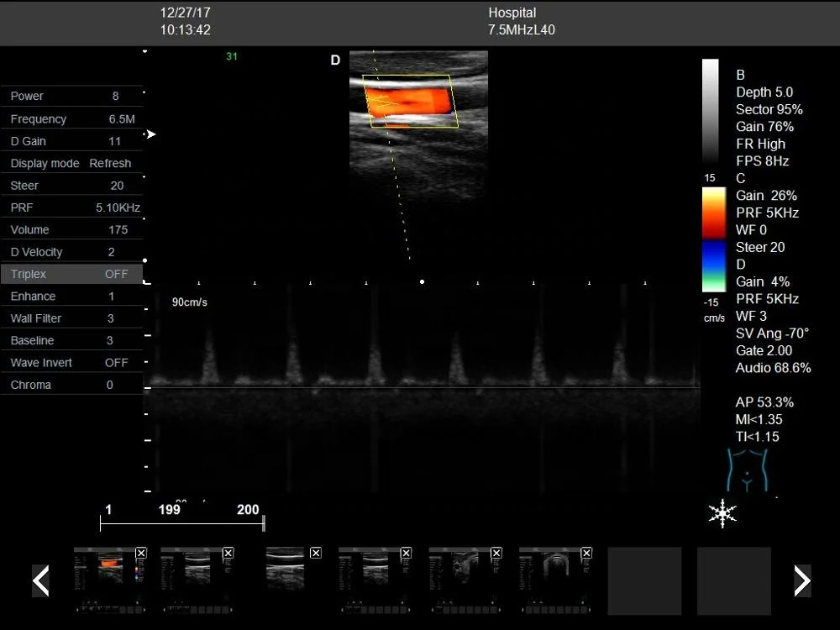Go to next thumbnails with right arrow

(x=802, y=580)
